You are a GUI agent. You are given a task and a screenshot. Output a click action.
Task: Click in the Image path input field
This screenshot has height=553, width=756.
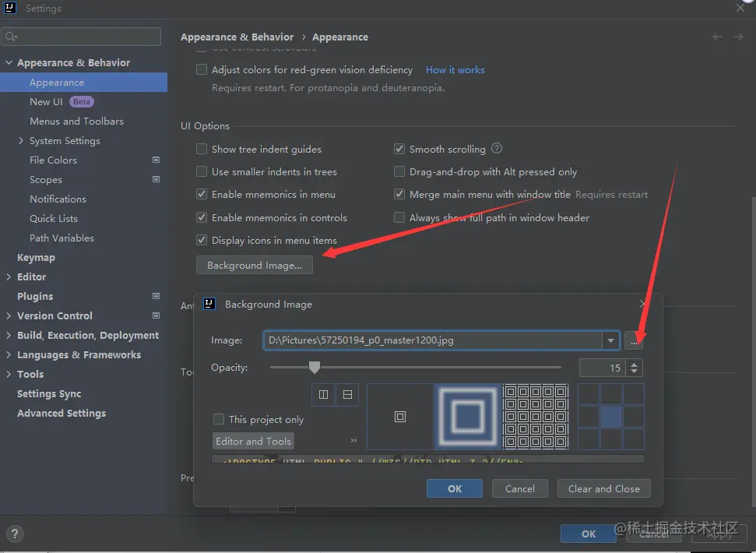tap(432, 340)
